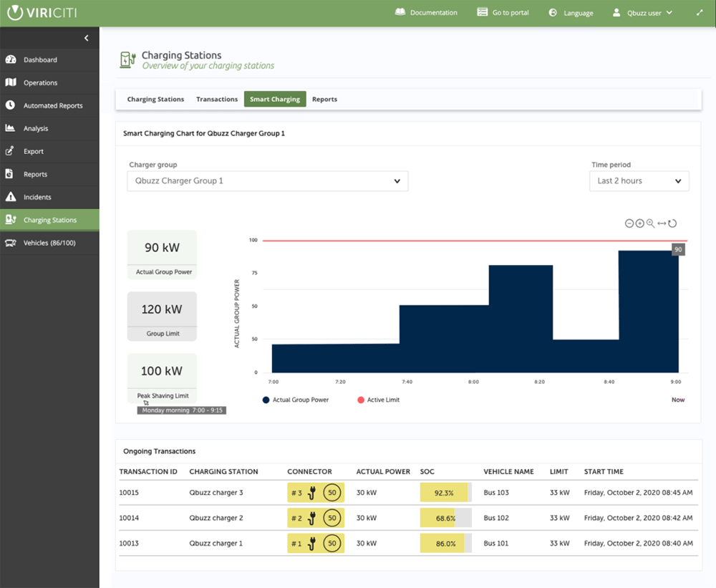Click the fullscreen expand icon in header
Image resolution: width=716 pixels, height=588 pixels.
(699, 13)
